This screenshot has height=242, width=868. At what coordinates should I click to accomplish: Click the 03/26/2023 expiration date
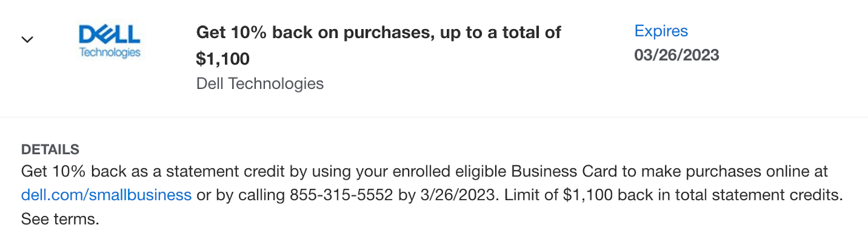pos(676,55)
